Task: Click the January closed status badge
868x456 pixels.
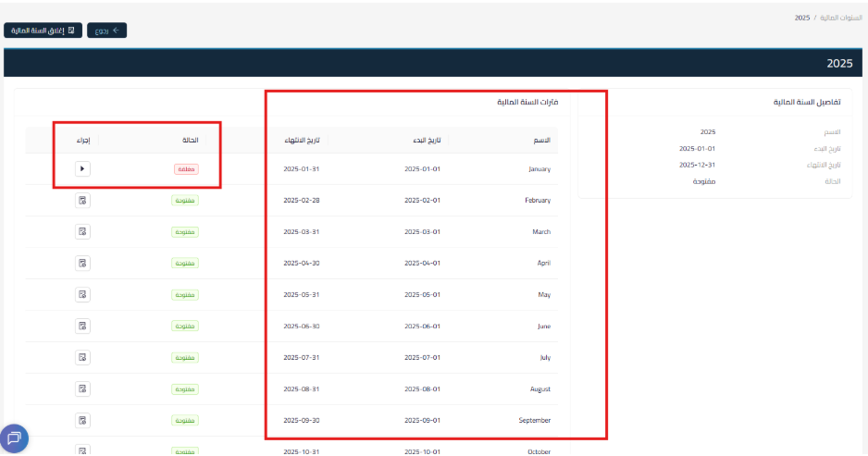Action: (x=187, y=169)
